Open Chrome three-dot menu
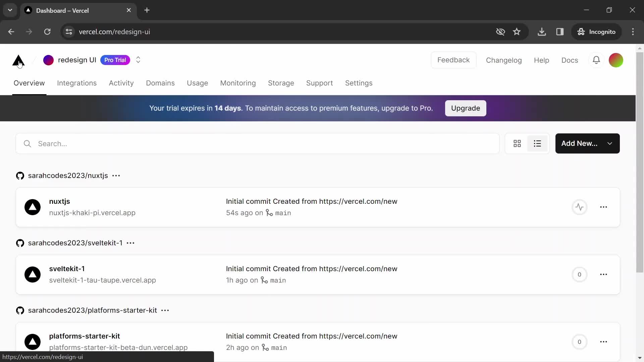 [633, 32]
